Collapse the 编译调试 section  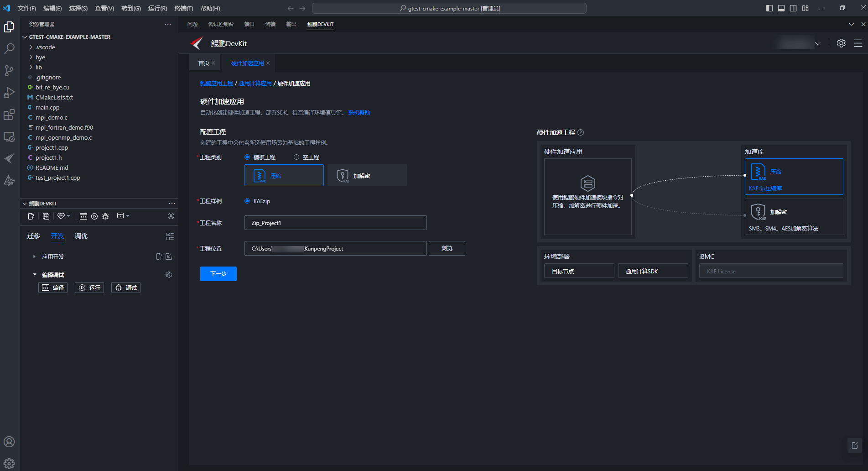pyautogui.click(x=34, y=275)
